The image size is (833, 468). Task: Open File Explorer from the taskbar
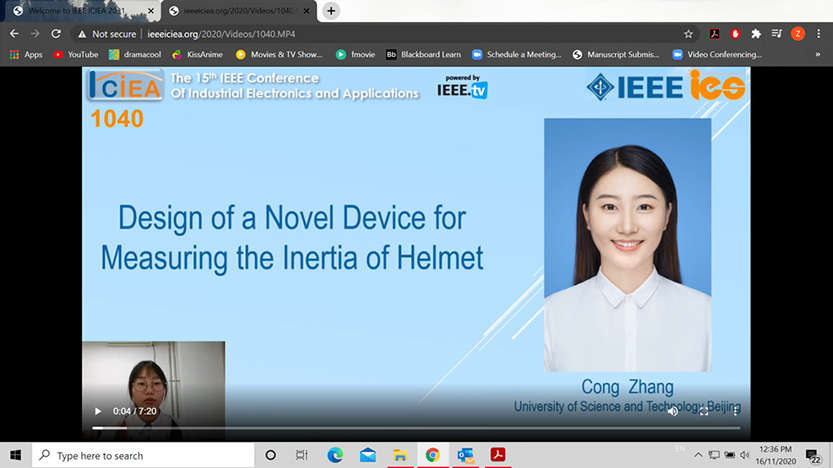coord(400,455)
